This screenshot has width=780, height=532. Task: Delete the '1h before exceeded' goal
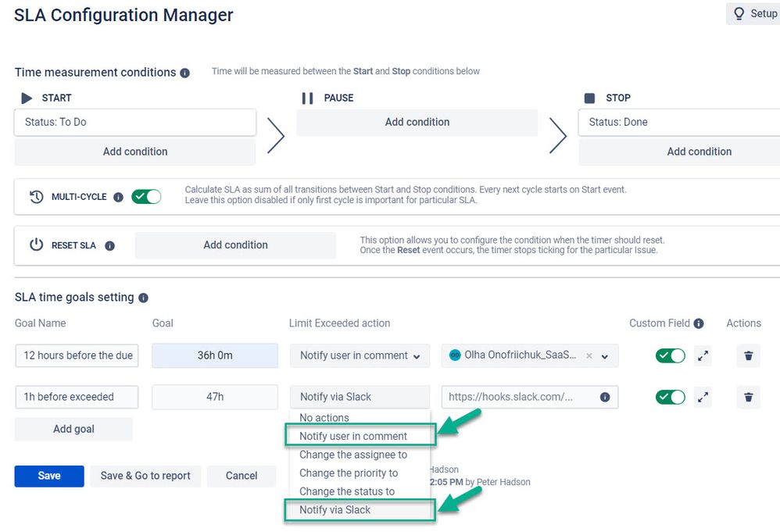tap(748, 397)
